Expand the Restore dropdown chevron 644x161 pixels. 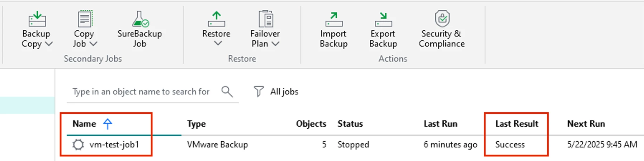tap(218, 43)
